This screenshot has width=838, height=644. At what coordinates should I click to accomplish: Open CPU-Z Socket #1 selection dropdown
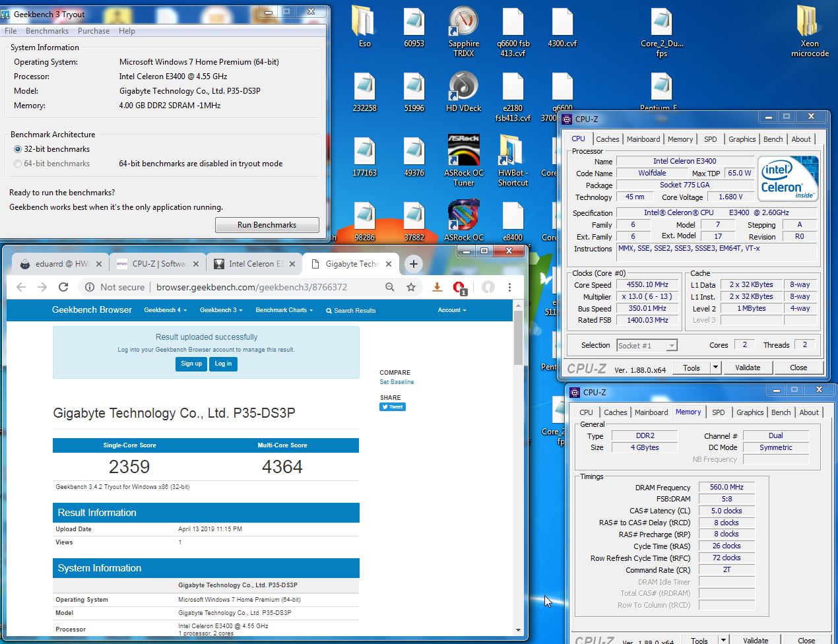647,345
